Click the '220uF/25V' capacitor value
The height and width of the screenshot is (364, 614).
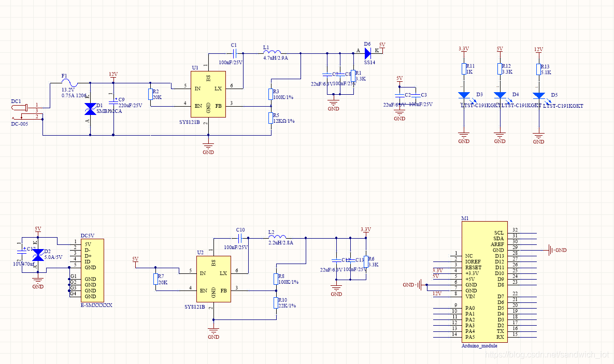point(130,105)
